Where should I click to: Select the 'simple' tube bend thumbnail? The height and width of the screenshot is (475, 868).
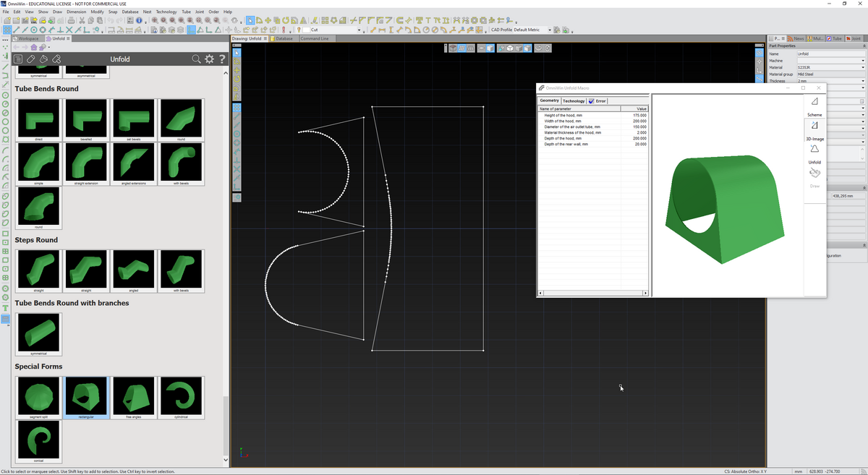[38, 164]
